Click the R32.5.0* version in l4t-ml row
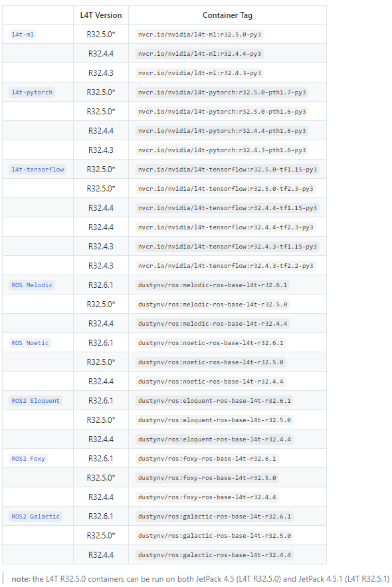This screenshot has width=392, height=587. pos(101,35)
